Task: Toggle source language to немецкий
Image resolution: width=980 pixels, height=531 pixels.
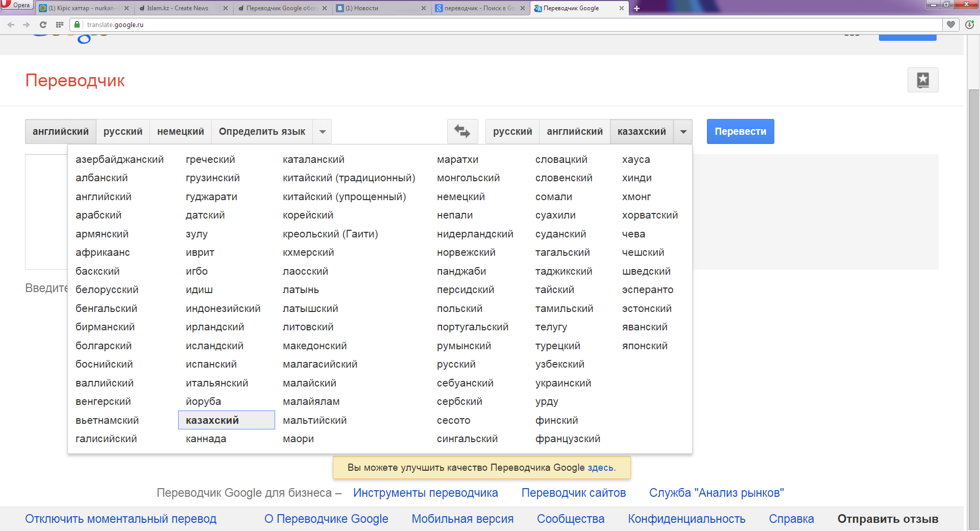Action: coord(180,131)
